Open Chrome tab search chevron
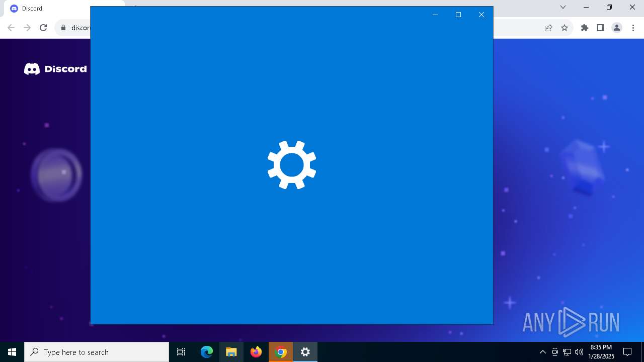The width and height of the screenshot is (644, 362). pos(563,7)
